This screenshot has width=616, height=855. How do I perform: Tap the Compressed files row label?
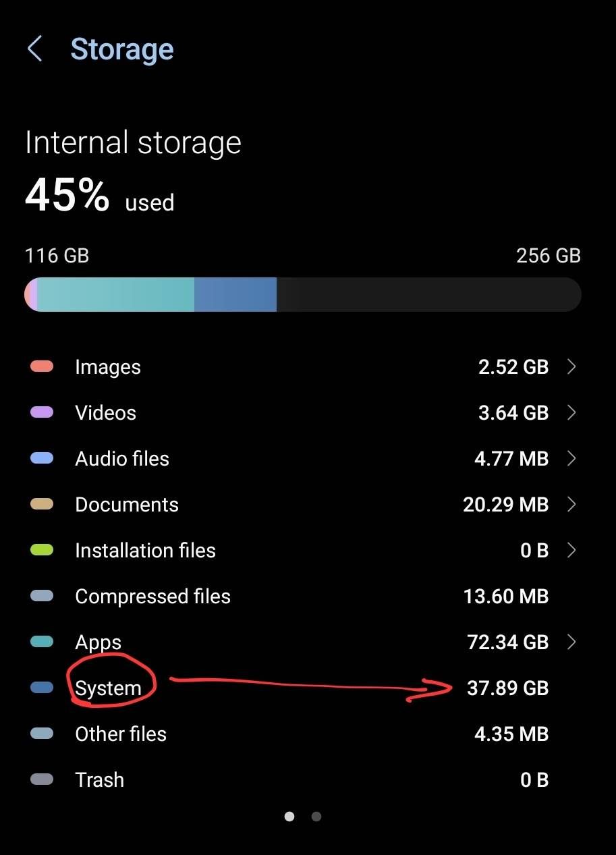[x=152, y=597]
